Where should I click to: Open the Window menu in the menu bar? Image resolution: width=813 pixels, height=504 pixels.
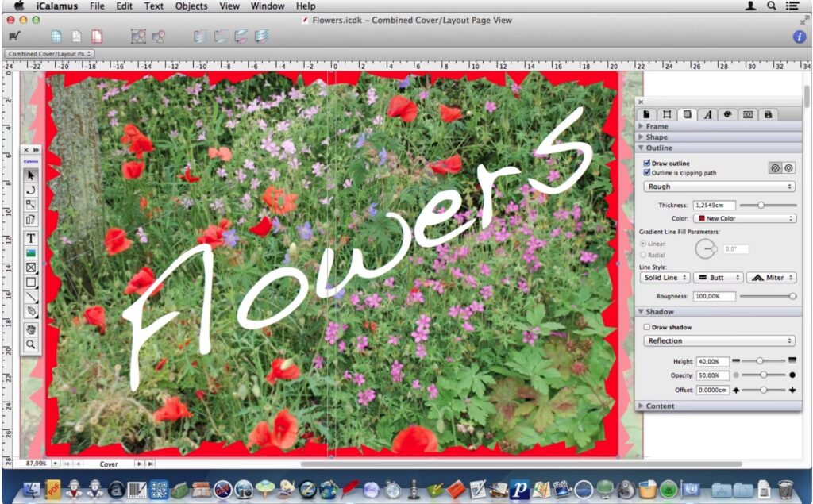(268, 6)
